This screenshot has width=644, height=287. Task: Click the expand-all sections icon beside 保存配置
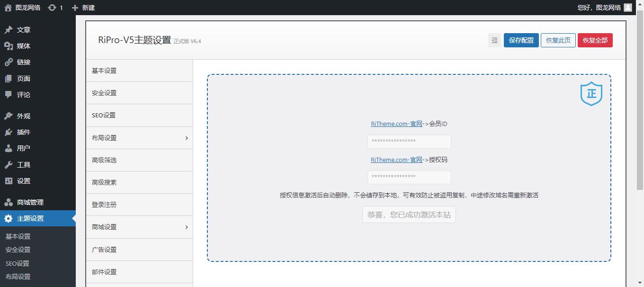[494, 40]
